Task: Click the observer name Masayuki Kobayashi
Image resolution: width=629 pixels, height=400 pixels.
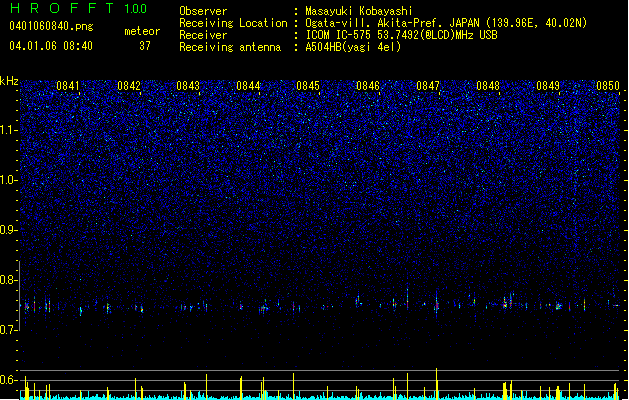Action: 359,11
